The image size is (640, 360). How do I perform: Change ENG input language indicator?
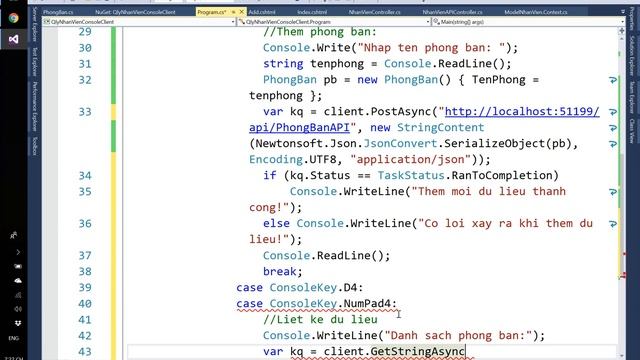pyautogui.click(x=13, y=338)
